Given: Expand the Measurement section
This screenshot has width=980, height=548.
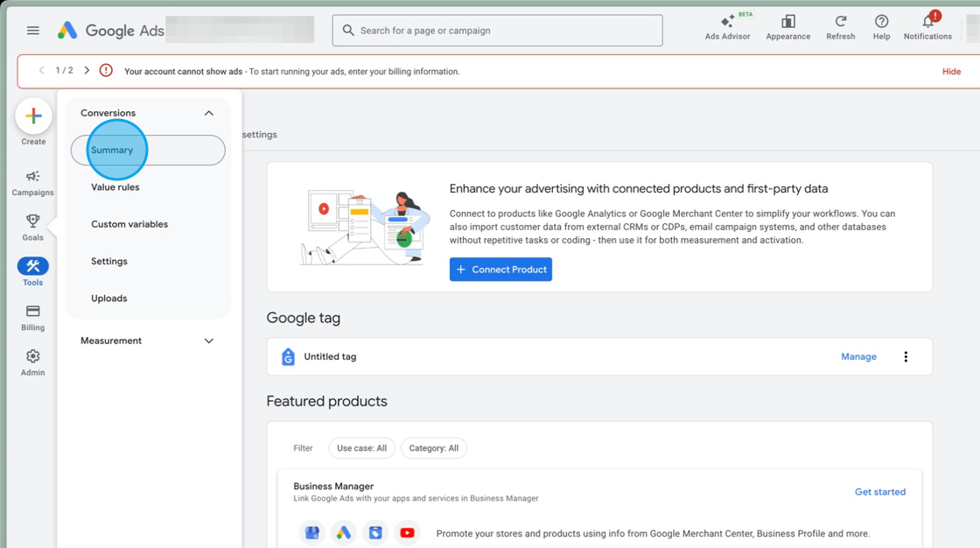Looking at the screenshot, I should pyautogui.click(x=208, y=341).
